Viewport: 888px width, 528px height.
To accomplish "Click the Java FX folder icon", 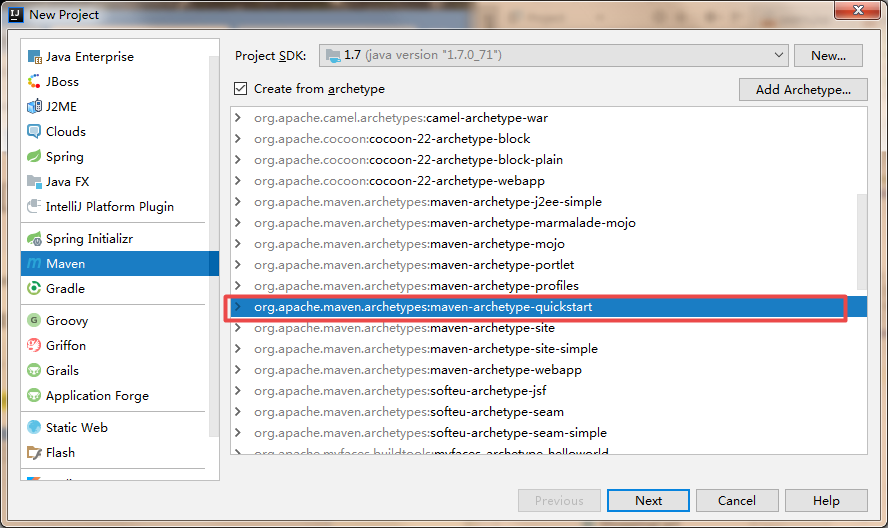I will 35,181.
